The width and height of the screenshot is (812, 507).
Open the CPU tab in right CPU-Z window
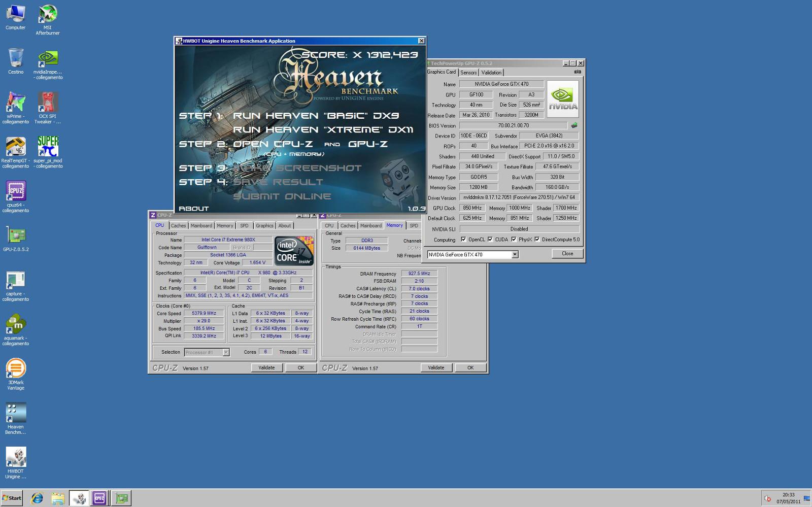329,226
